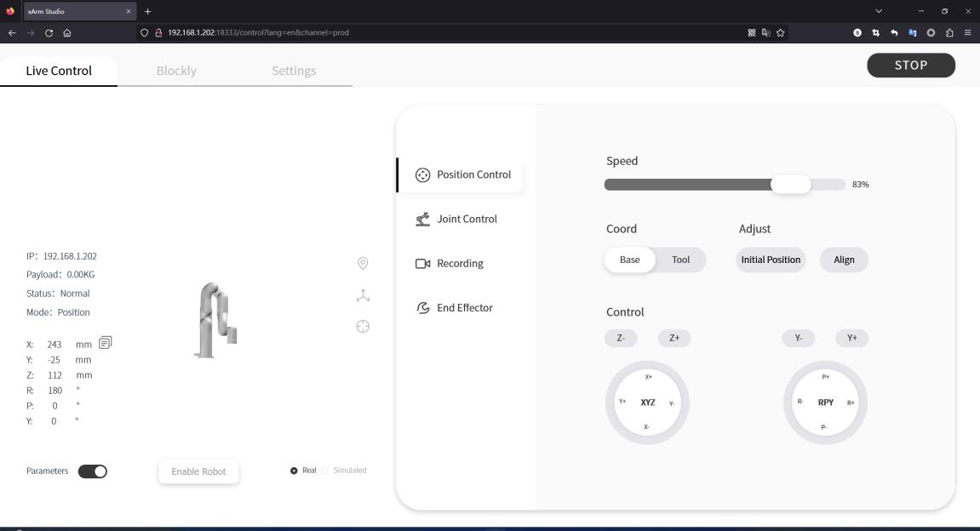Click R- on the RPY dial
Viewport: 980px width, 531px height.
[x=800, y=402]
